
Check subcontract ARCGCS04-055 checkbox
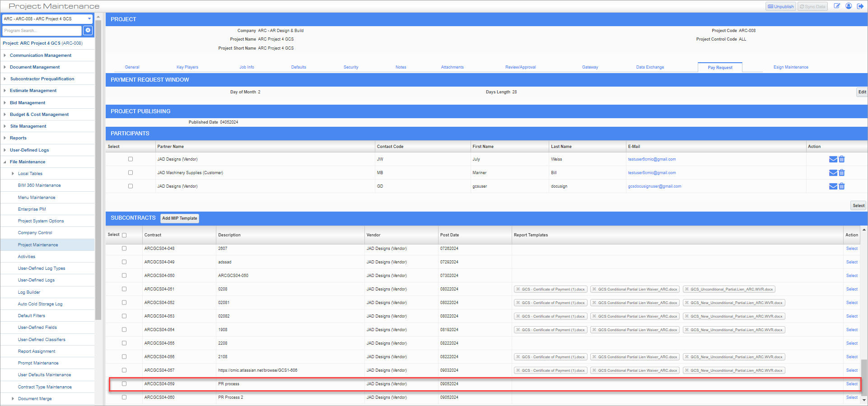124,343
